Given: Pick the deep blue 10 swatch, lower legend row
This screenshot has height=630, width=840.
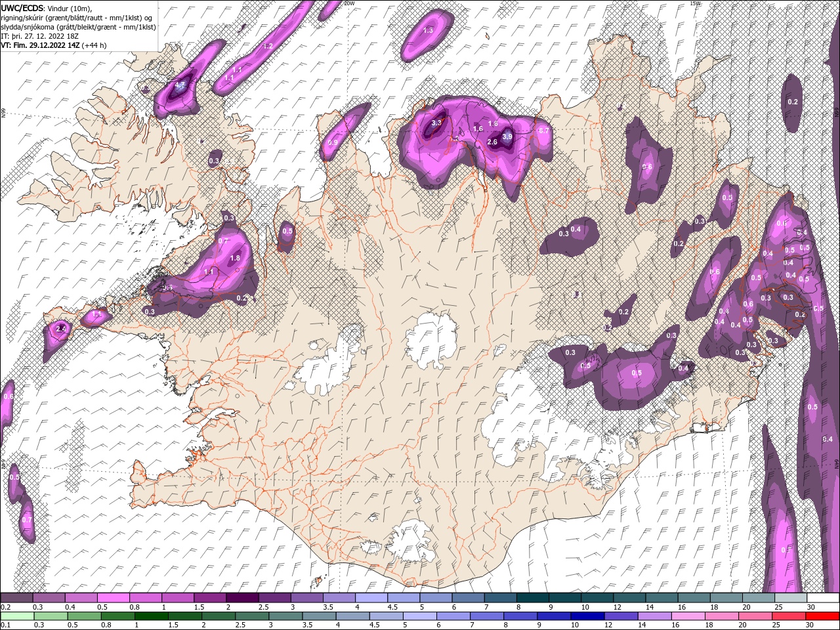Looking at the screenshot, I should [587, 616].
